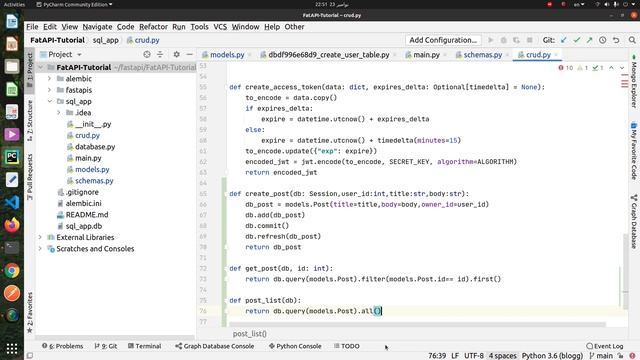The width and height of the screenshot is (640, 360).
Task: Open the Terminal tool window
Action: coord(144,346)
